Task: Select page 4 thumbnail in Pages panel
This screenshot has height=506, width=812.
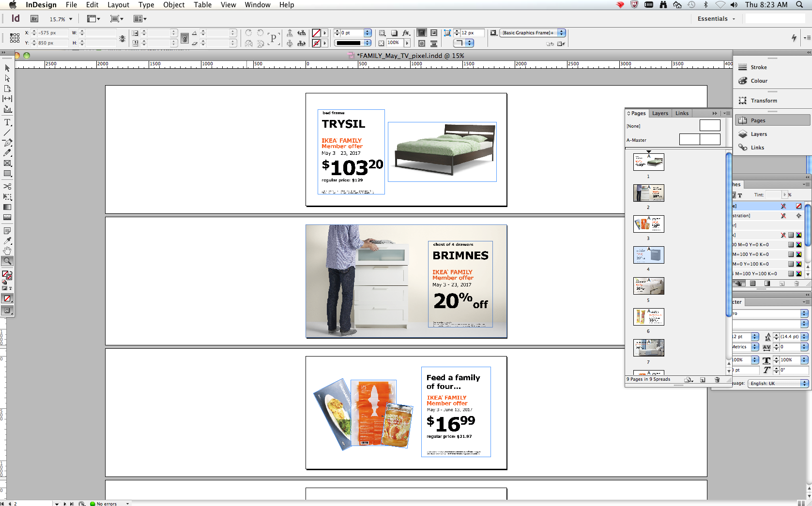Action: coord(648,255)
